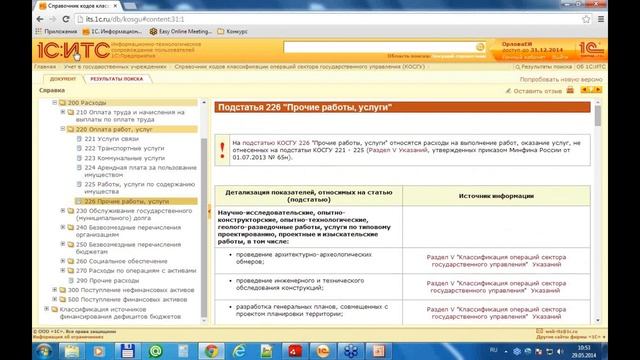Expand the 270 Расходы по операциям с активами node
Screen dimensions: 640x360
pos(63,270)
